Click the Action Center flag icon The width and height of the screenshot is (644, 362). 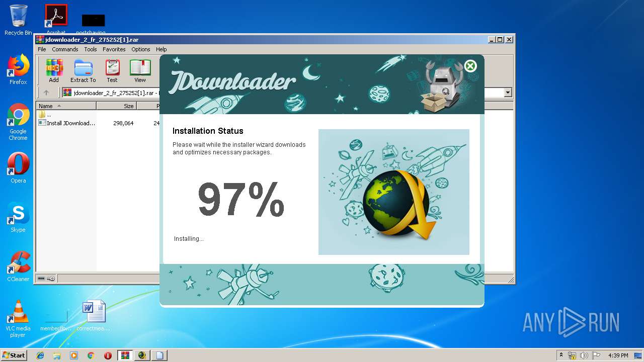(596, 355)
